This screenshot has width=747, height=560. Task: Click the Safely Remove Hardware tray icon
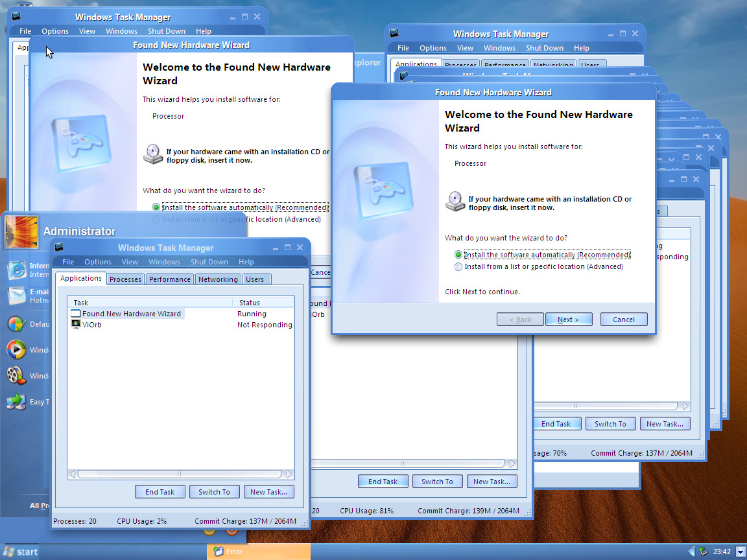(x=703, y=552)
